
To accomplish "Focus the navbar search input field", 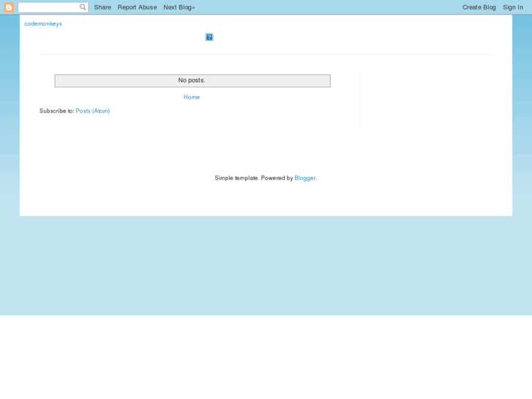I will (53, 7).
